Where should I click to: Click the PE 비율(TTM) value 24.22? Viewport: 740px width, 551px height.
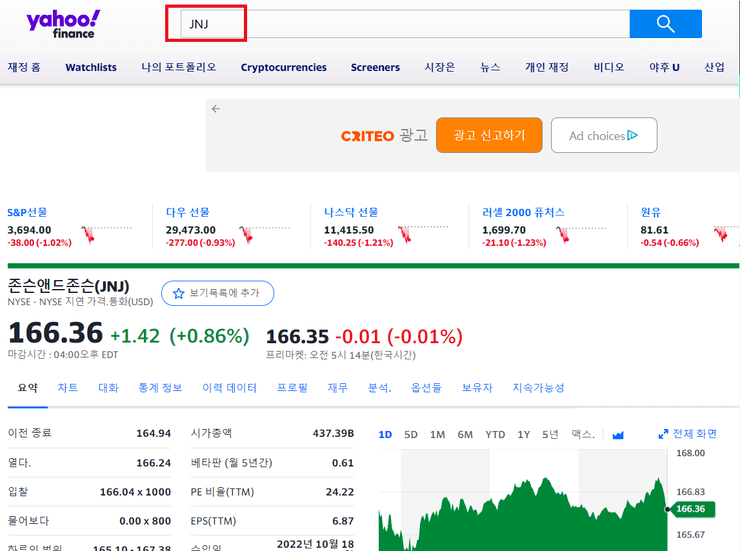click(x=340, y=492)
